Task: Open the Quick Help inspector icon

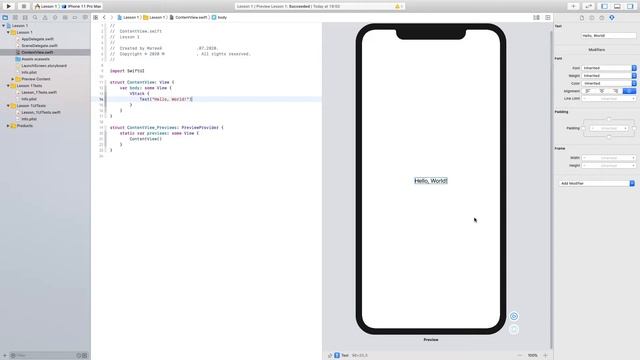Action: 602,18
